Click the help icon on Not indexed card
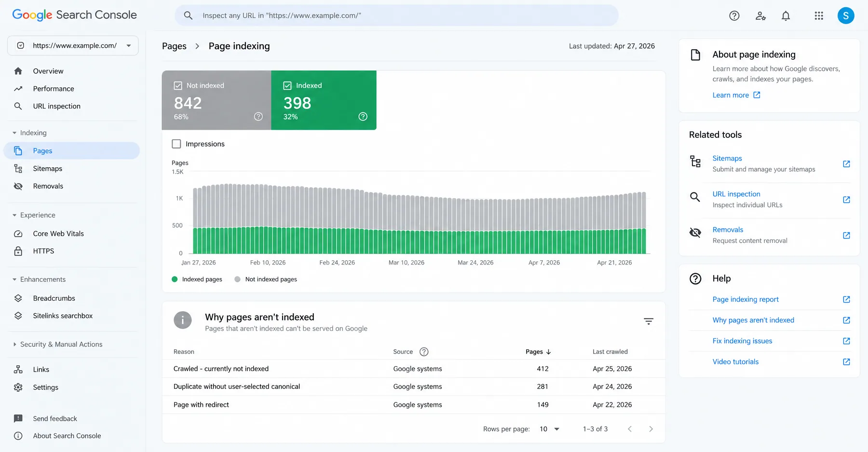This screenshot has height=452, width=868. click(258, 117)
